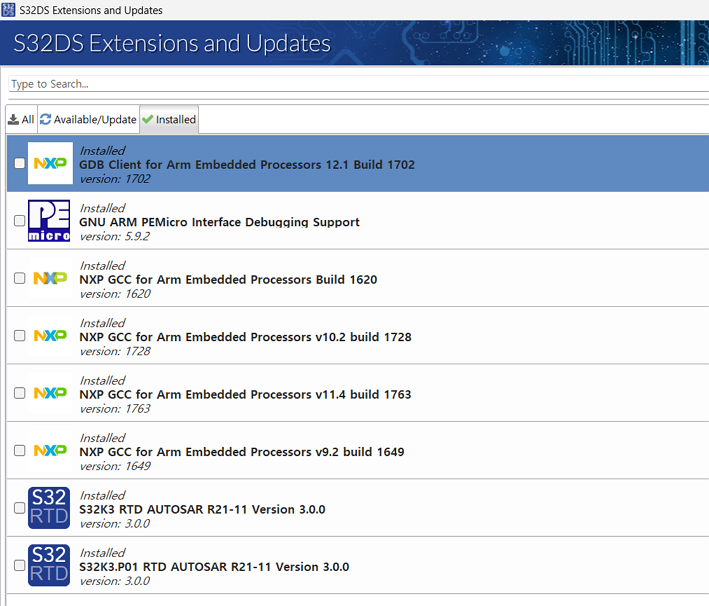Viewport: 709px width, 606px height.
Task: Click S32 RTD icon for S32K3.P01 RTD
Action: [50, 565]
